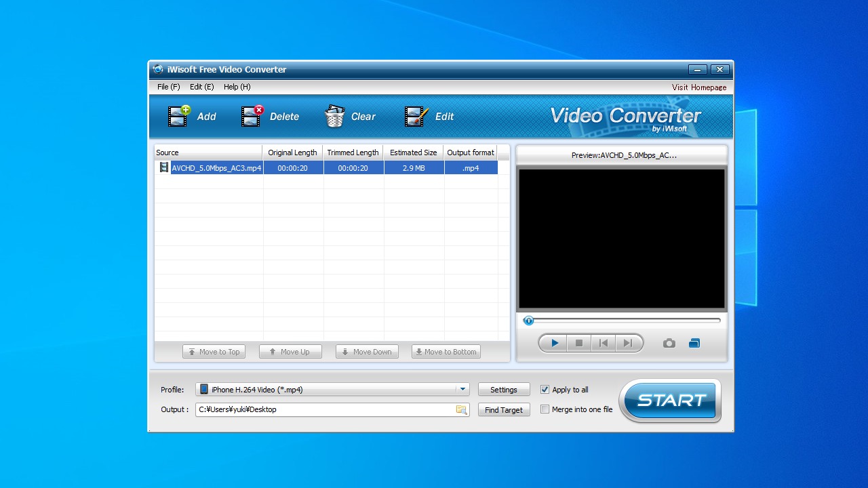Take a snapshot with camera icon

tap(669, 344)
